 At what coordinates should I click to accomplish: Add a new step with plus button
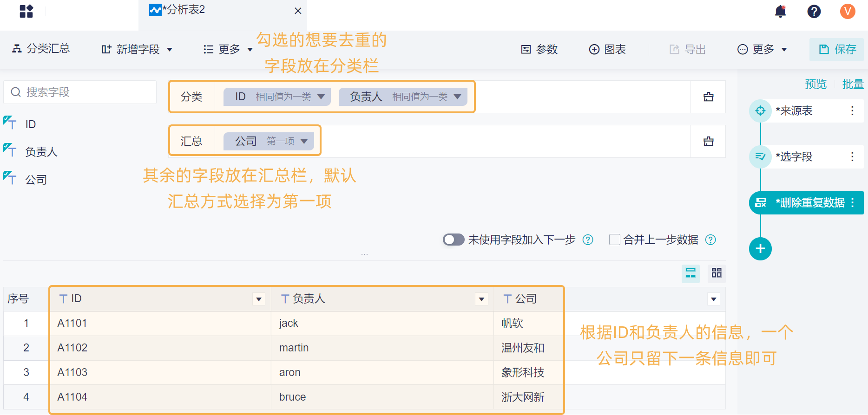point(760,249)
